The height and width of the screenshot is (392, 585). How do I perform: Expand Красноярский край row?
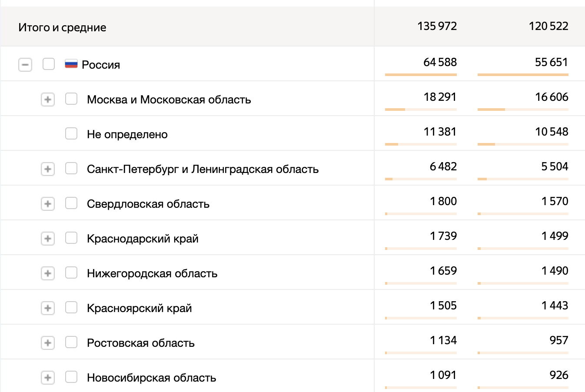click(48, 308)
